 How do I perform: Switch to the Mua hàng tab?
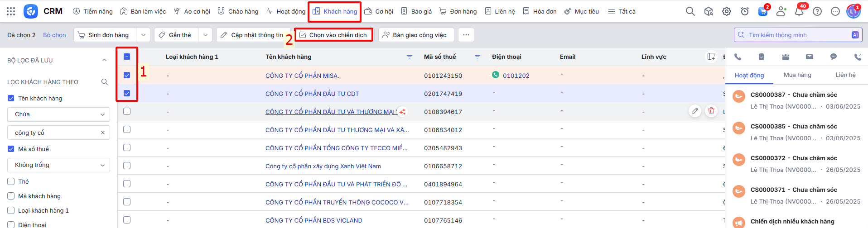(797, 75)
